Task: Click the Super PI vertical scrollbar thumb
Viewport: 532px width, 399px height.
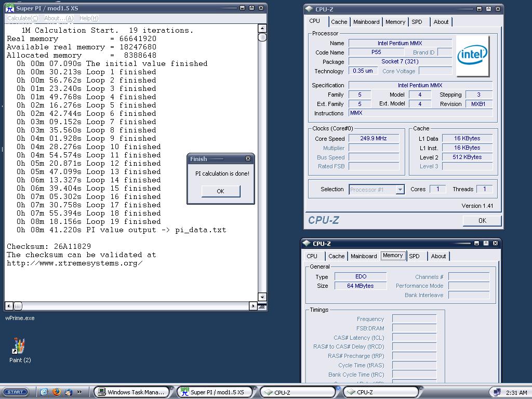Action: pyautogui.click(x=262, y=37)
